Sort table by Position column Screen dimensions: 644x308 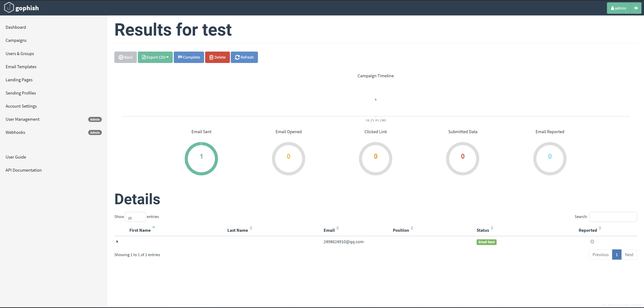point(401,230)
